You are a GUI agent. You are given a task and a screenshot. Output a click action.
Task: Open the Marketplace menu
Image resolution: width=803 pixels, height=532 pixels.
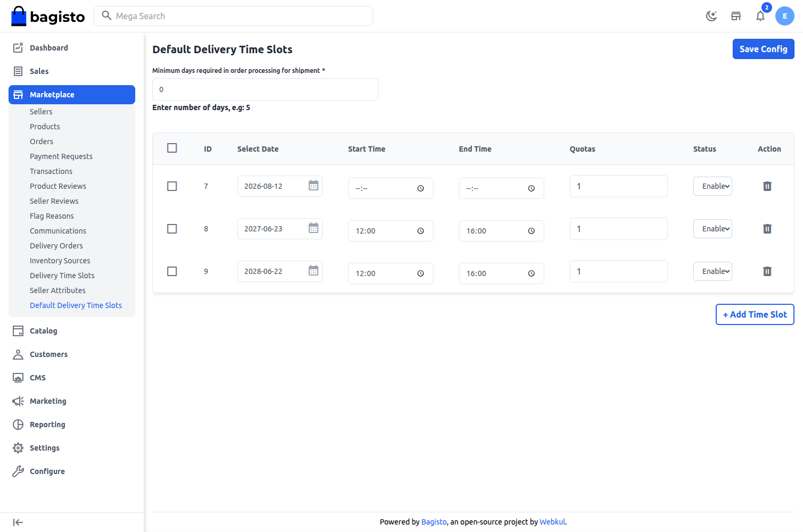[x=72, y=95]
